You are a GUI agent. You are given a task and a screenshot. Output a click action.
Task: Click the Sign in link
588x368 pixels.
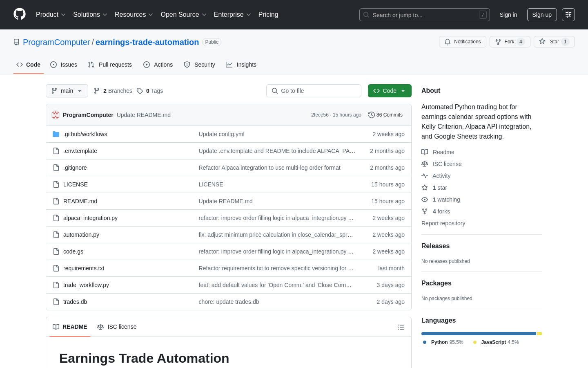tap(508, 15)
